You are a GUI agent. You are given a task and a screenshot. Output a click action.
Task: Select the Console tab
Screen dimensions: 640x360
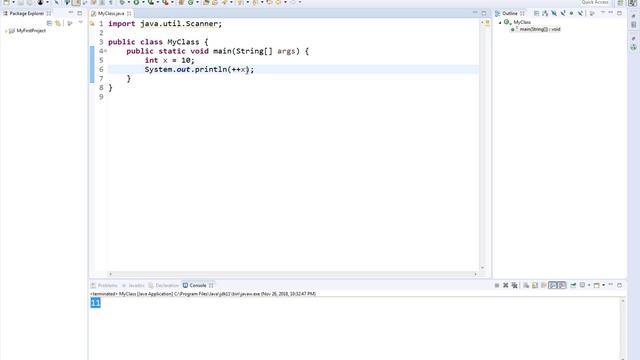tap(198, 285)
